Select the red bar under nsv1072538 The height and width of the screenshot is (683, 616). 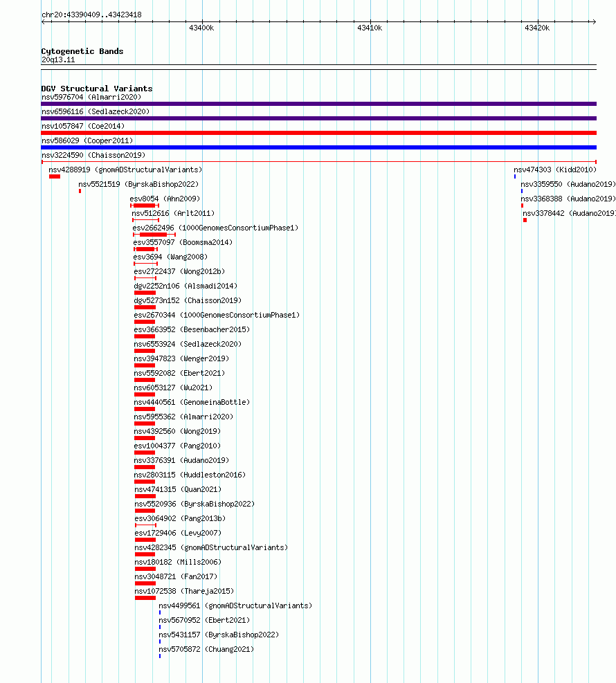coord(145,598)
